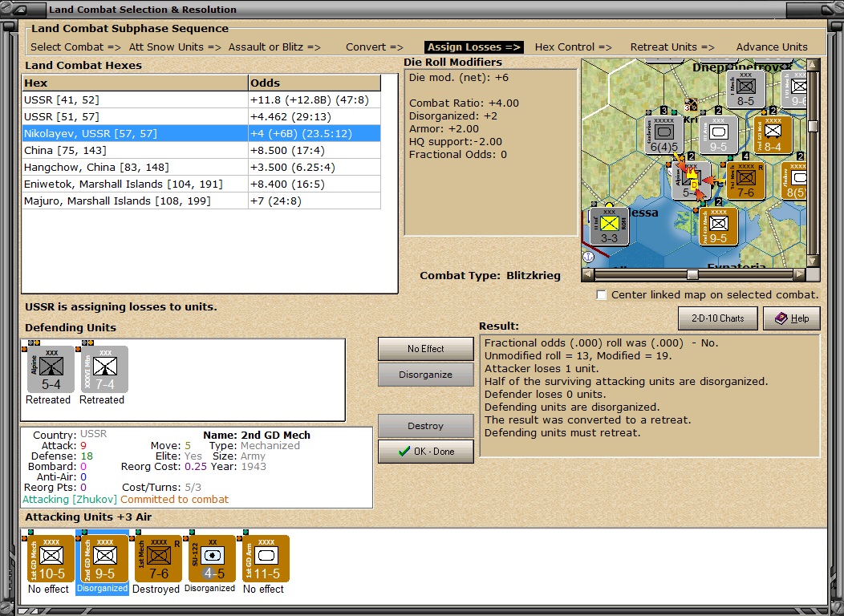This screenshot has width=844, height=616.
Task: Select the destroyed 1st Mech 7-6 unit
Action: point(158,558)
